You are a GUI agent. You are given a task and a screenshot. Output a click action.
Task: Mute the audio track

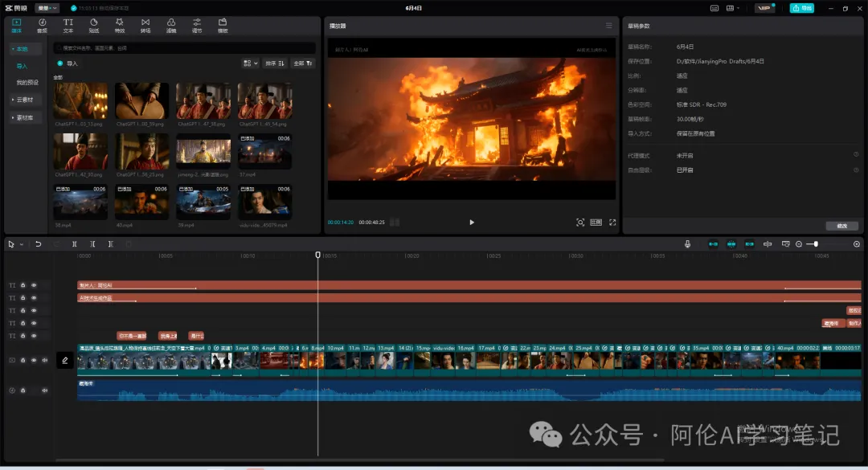45,390
